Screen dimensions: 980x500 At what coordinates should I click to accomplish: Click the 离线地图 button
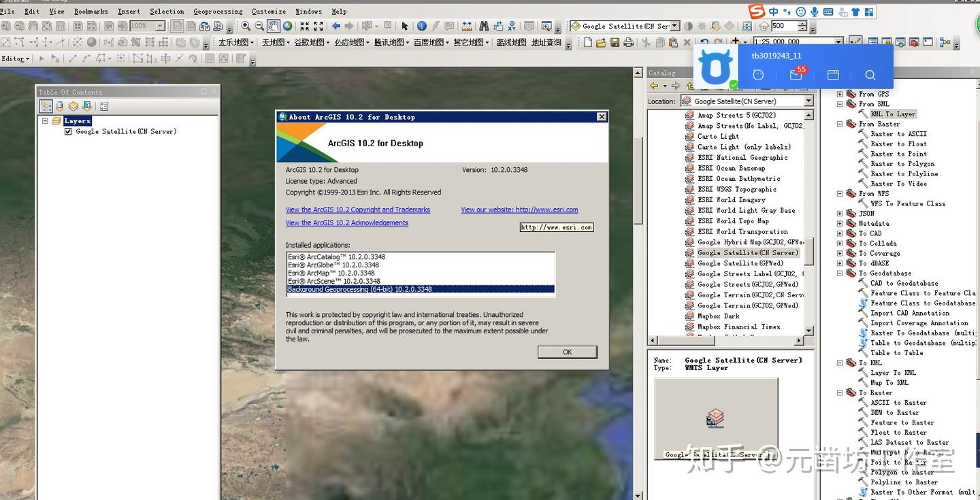511,42
